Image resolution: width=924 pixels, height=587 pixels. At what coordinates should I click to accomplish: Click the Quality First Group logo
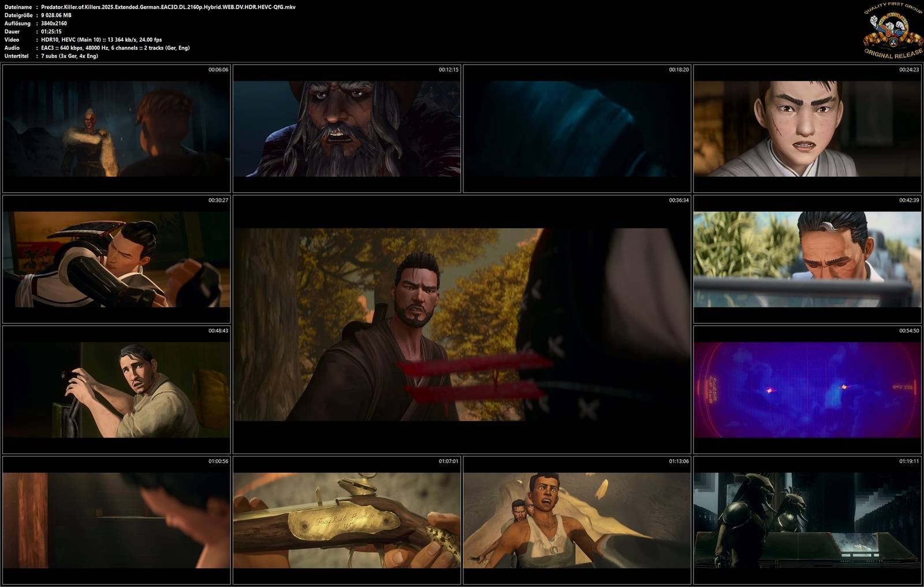click(893, 31)
